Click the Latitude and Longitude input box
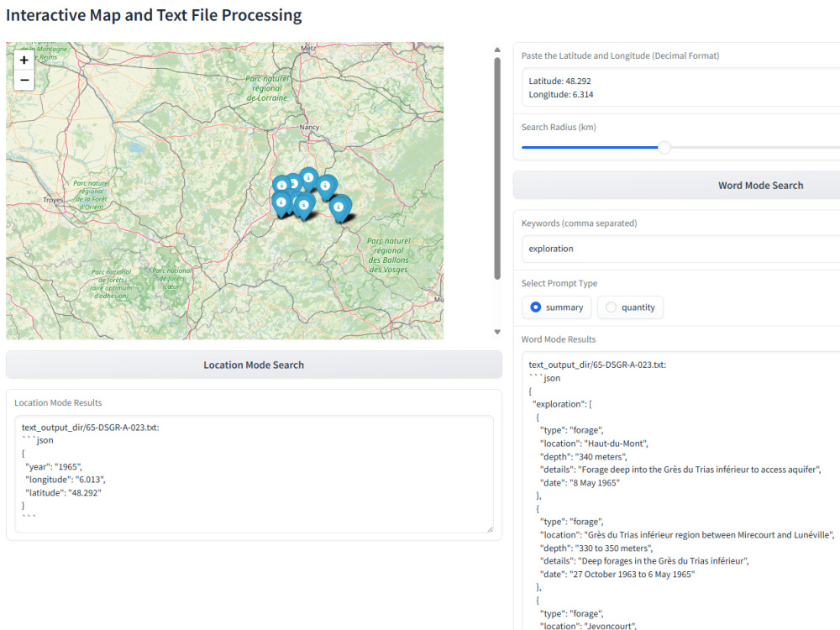The width and height of the screenshot is (840, 630). [681, 88]
